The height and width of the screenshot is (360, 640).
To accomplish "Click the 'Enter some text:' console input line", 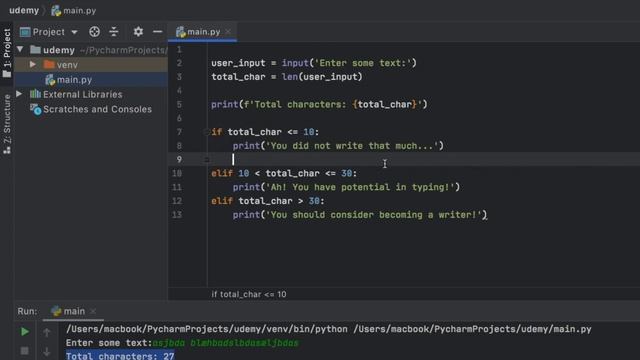I will point(182,343).
